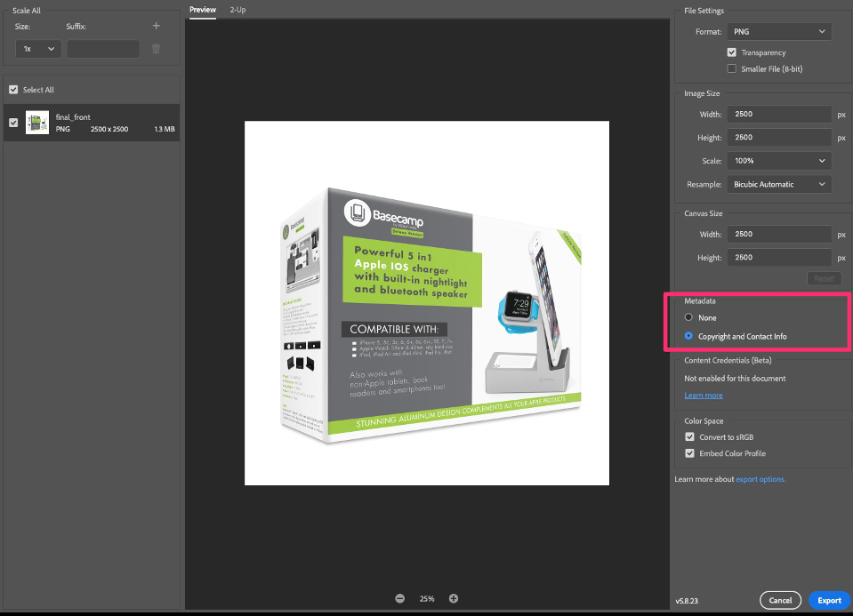The image size is (853, 616).
Task: Open the Scale 100% dropdown
Action: (x=779, y=161)
